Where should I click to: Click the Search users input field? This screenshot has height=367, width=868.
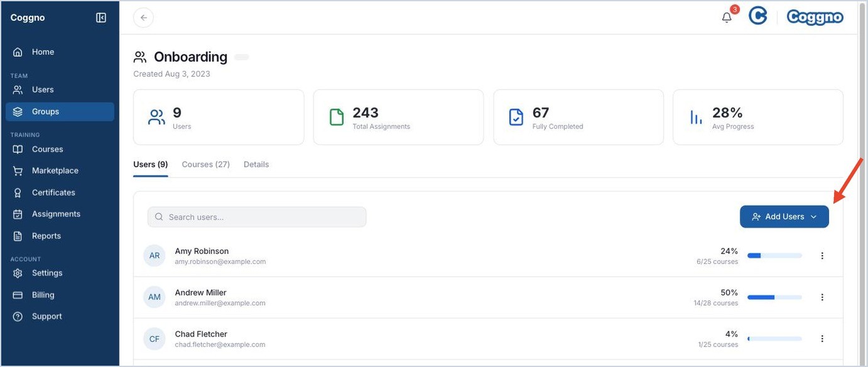tap(257, 217)
